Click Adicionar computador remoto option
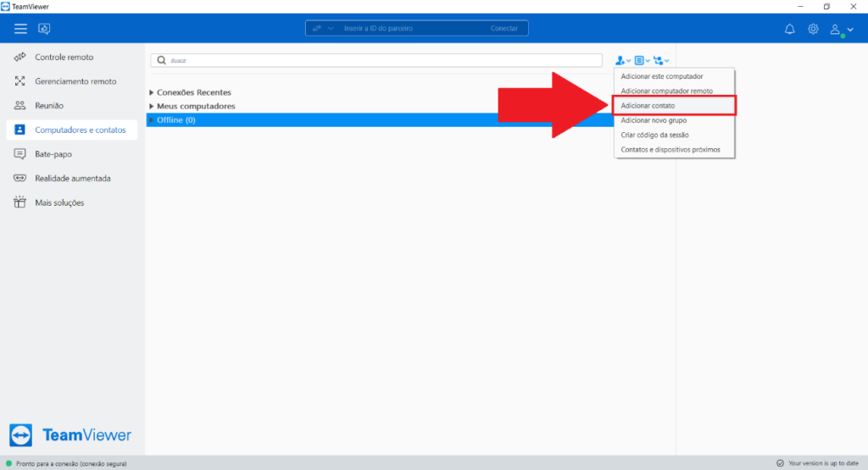868x470 pixels. 666,91
